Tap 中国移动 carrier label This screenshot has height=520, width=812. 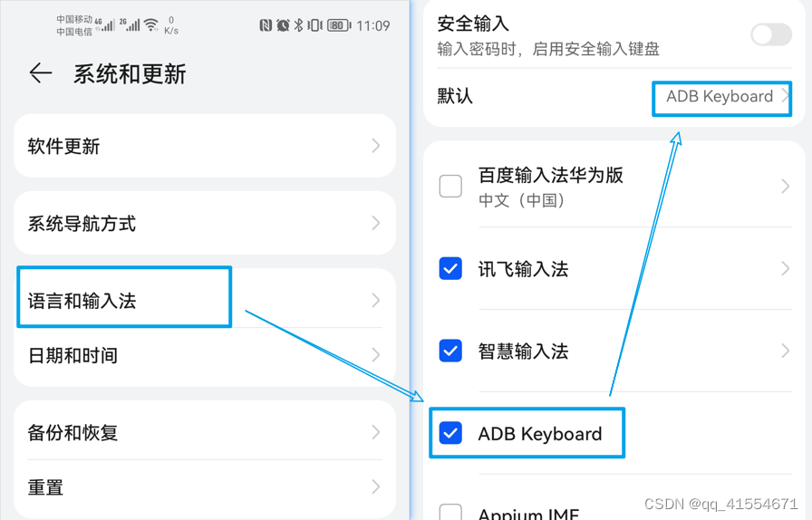tap(74, 19)
